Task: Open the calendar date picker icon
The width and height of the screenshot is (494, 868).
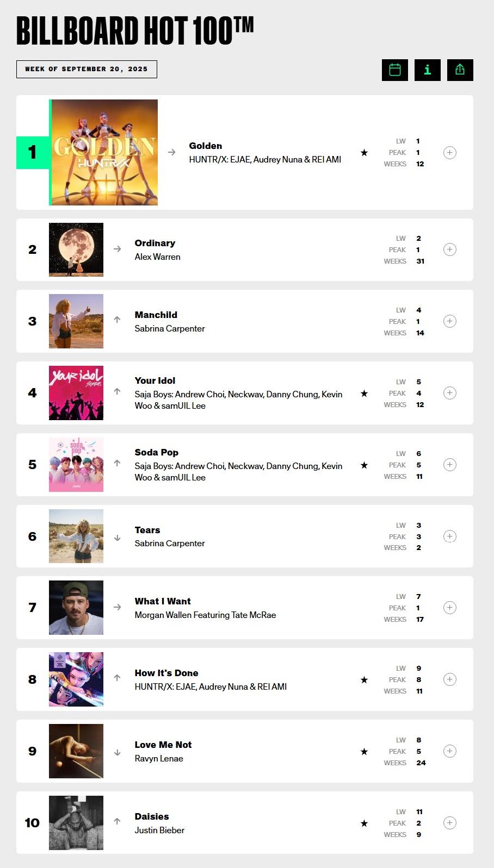Action: point(395,70)
